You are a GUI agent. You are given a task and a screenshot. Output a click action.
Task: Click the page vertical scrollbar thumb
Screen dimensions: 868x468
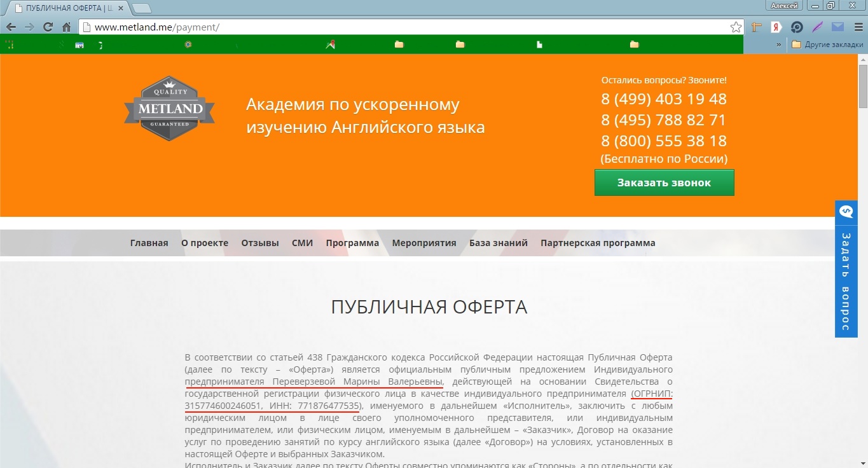tap(863, 86)
